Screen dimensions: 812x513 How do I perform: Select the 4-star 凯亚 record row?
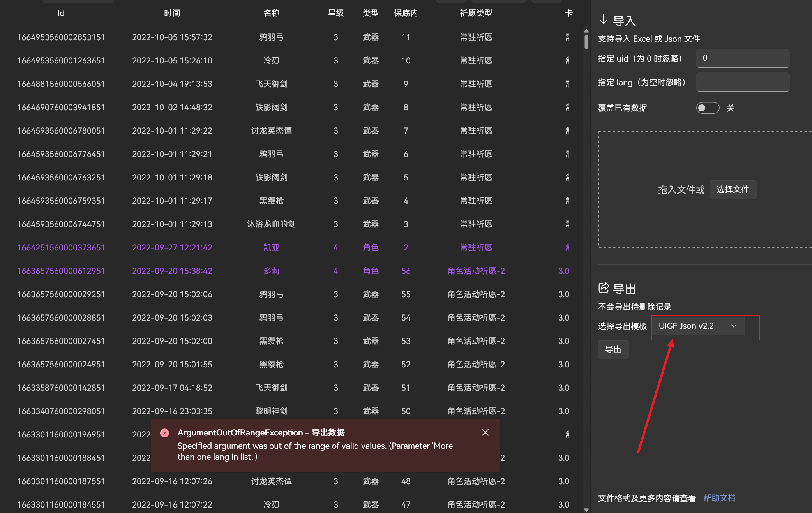tap(272, 247)
